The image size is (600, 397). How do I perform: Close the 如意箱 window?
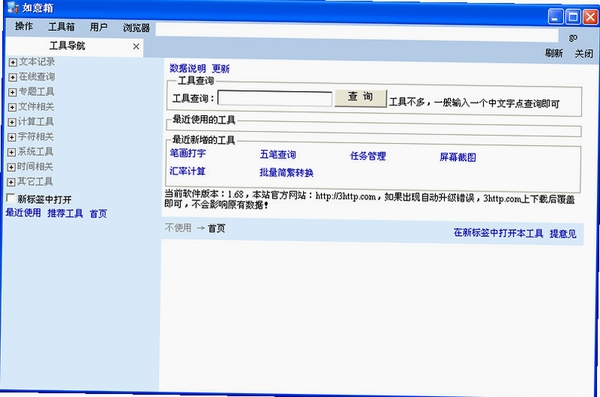pyautogui.click(x=590, y=17)
